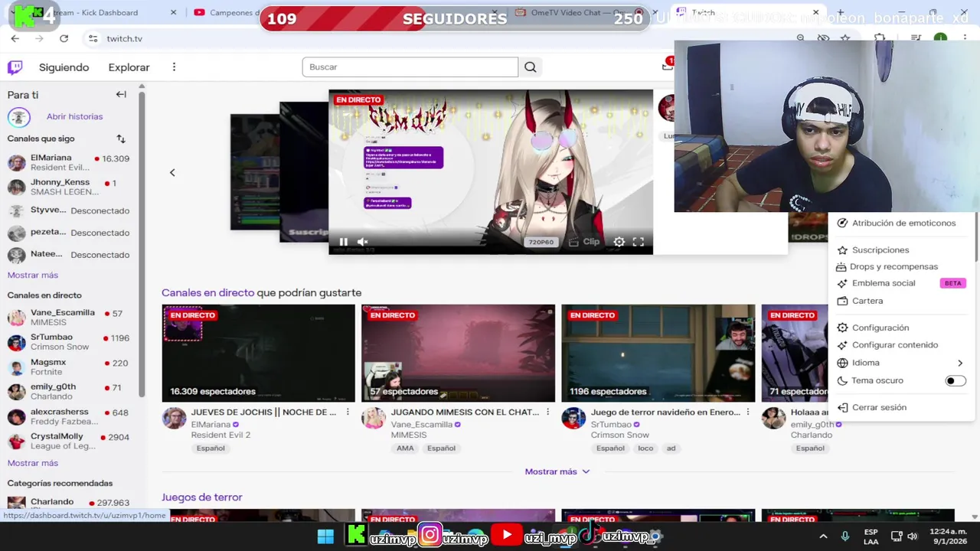Show hidden system tray icons
This screenshot has height=551, width=980.
[x=823, y=536]
